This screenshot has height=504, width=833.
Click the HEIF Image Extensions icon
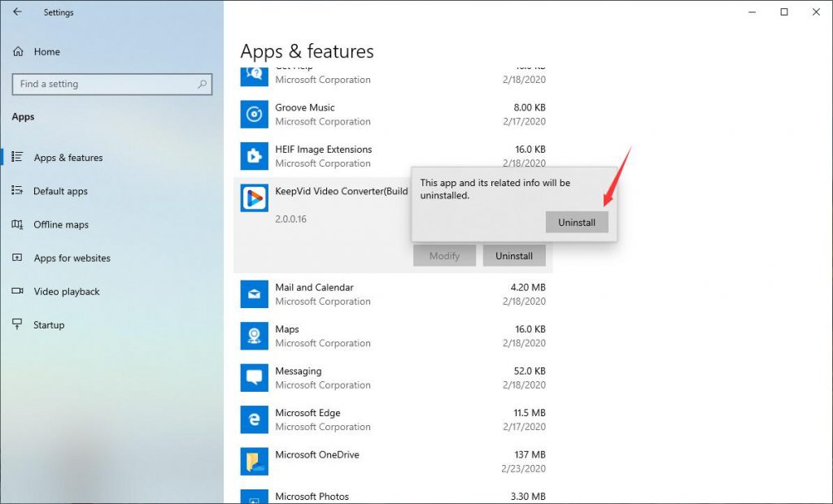pos(254,156)
